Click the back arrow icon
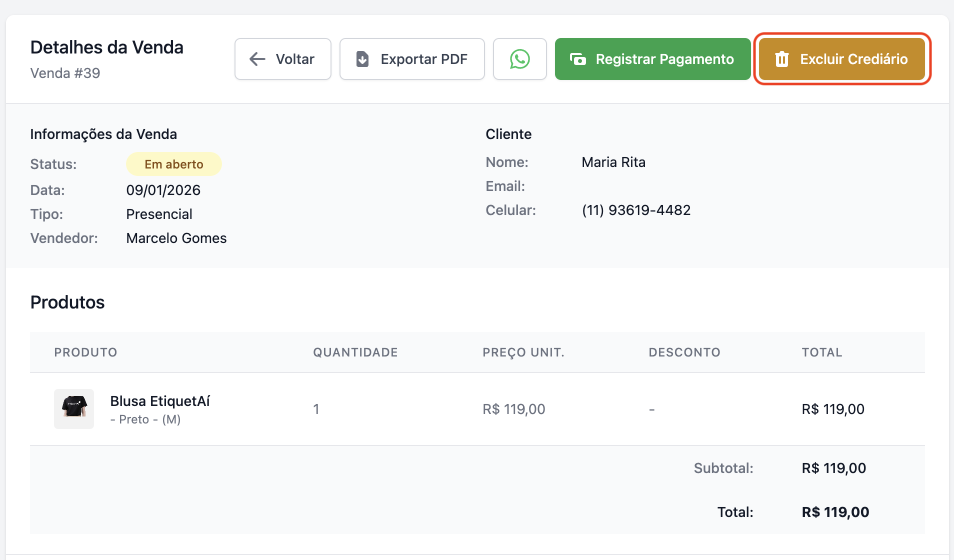The image size is (954, 560). click(257, 59)
